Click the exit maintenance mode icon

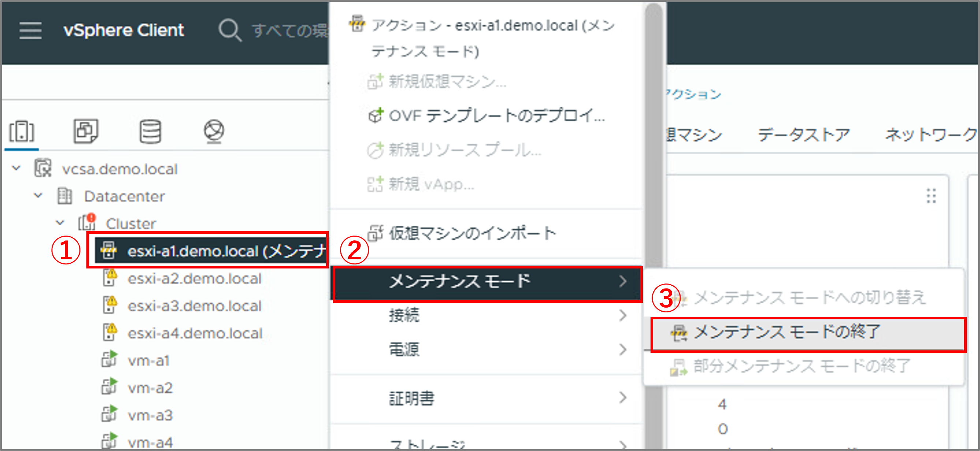click(x=679, y=333)
